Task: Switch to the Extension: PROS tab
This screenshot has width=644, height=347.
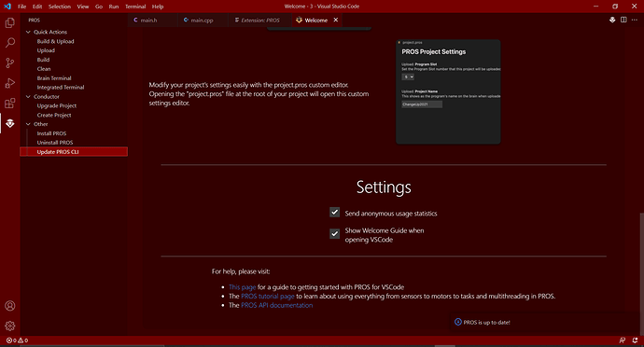Action: (259, 20)
